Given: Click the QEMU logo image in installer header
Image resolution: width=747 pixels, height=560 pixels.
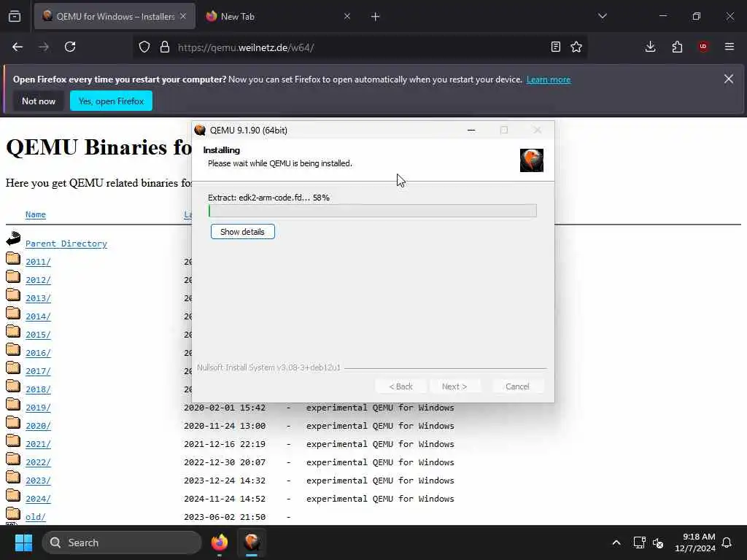Looking at the screenshot, I should click(532, 160).
